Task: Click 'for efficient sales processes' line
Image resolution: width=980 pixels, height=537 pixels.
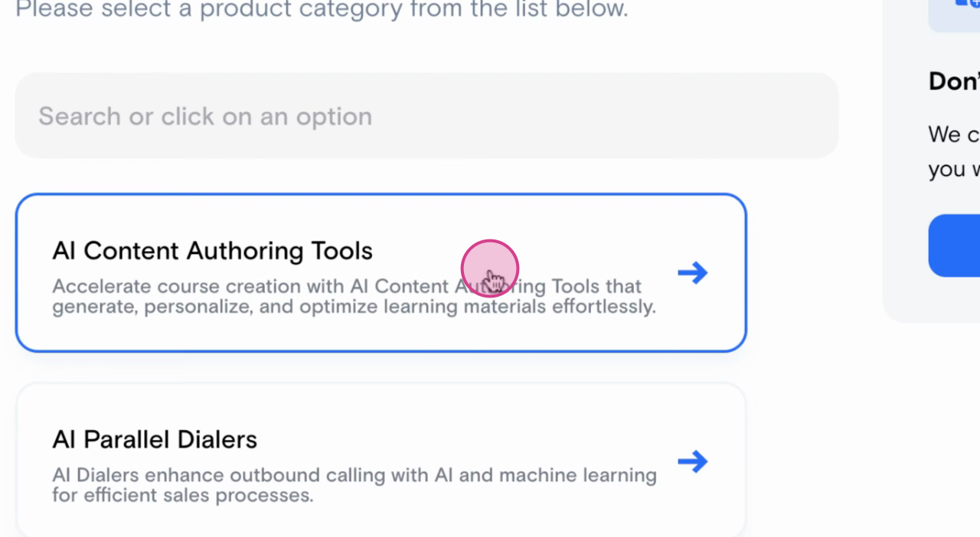Action: pyautogui.click(x=182, y=496)
